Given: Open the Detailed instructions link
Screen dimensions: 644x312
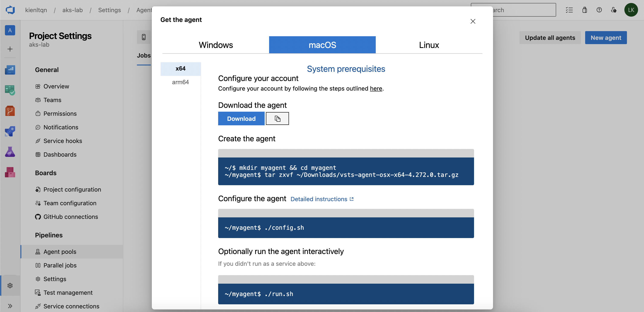Looking at the screenshot, I should click(322, 199).
